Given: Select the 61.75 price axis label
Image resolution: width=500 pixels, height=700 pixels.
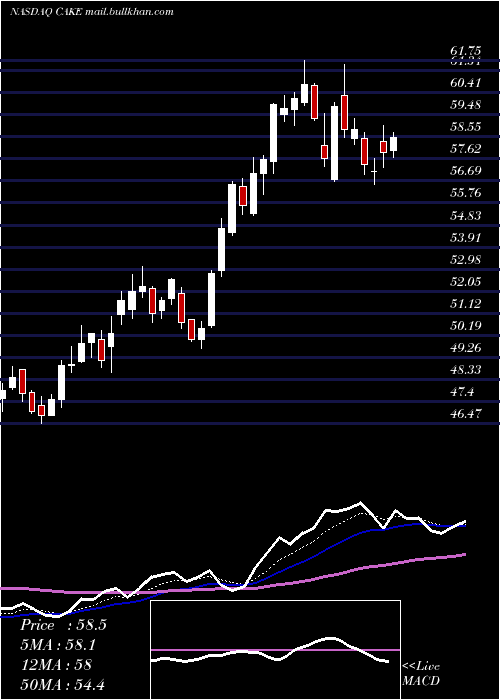Looking at the screenshot, I should (x=466, y=52).
